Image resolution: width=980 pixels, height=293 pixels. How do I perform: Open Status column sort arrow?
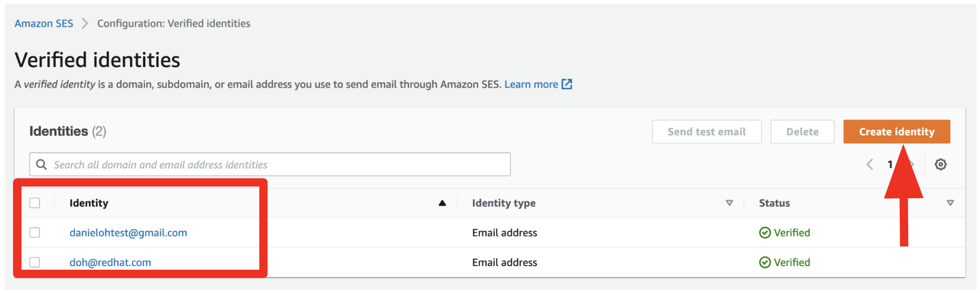tap(950, 203)
